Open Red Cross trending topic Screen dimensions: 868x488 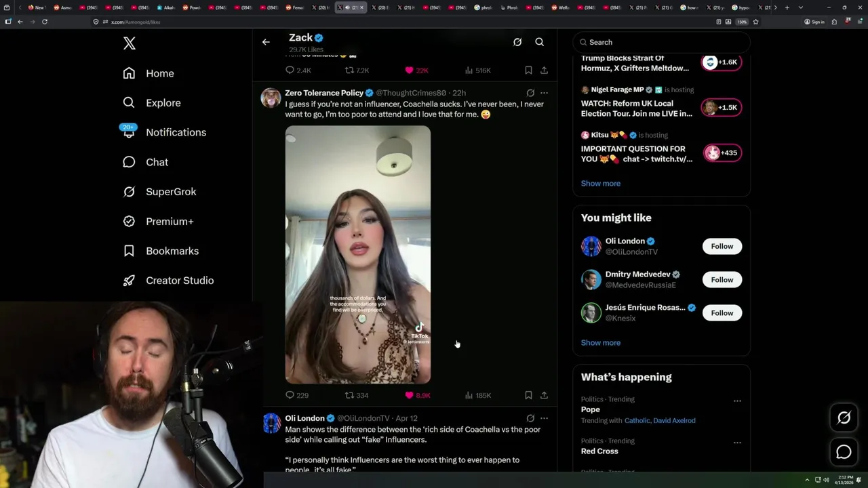click(599, 451)
